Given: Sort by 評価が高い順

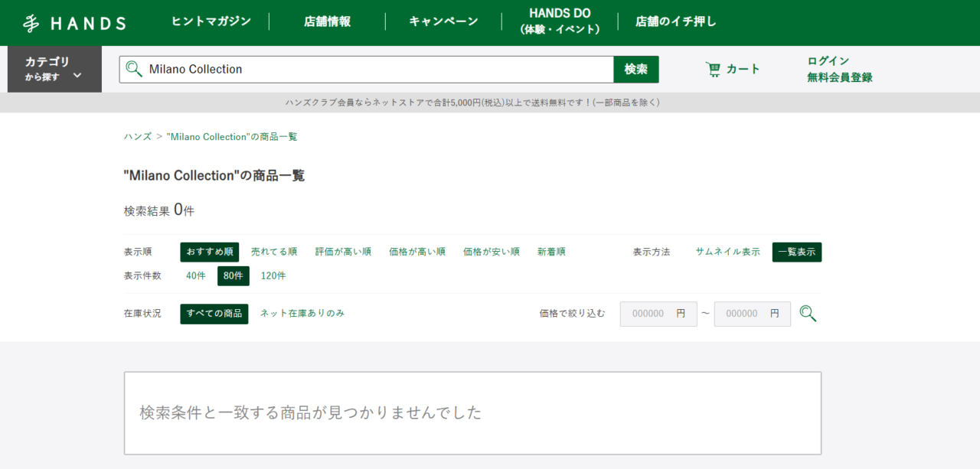Looking at the screenshot, I should pyautogui.click(x=343, y=252).
